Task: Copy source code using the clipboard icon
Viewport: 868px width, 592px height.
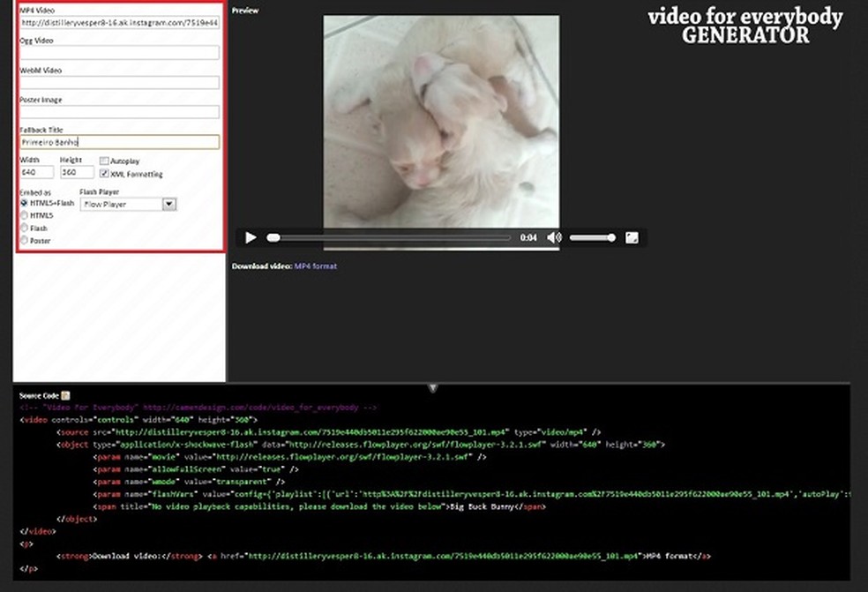Action: pos(65,395)
